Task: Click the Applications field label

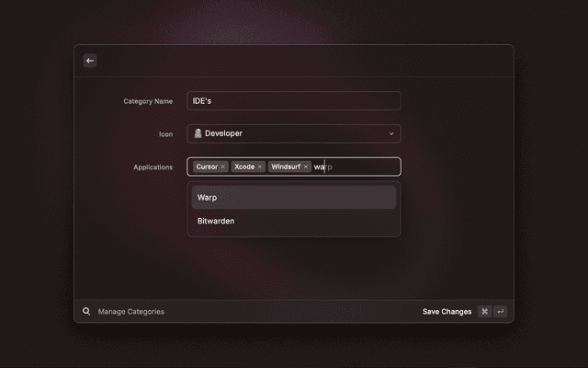Action: pos(153,167)
